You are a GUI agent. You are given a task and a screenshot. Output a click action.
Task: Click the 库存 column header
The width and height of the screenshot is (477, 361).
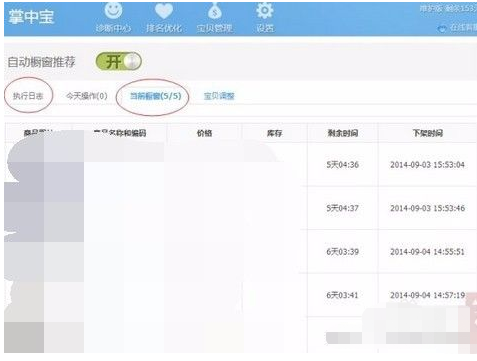coord(274,133)
